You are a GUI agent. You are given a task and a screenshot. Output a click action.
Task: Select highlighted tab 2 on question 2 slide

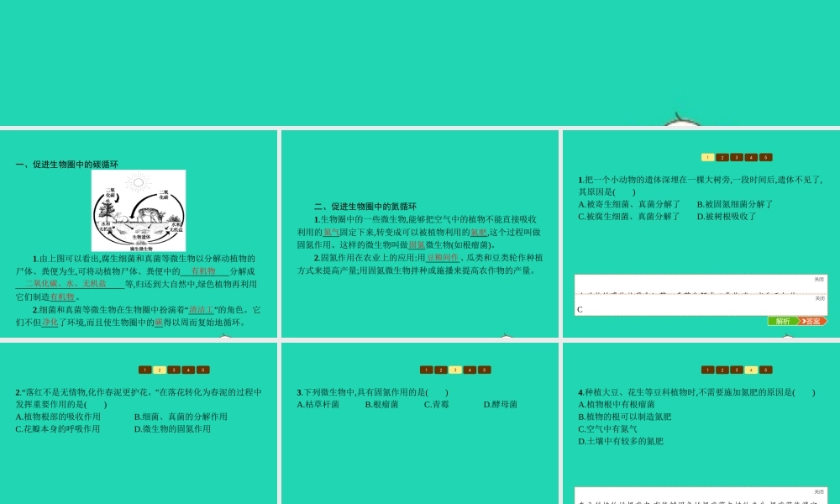point(159,370)
